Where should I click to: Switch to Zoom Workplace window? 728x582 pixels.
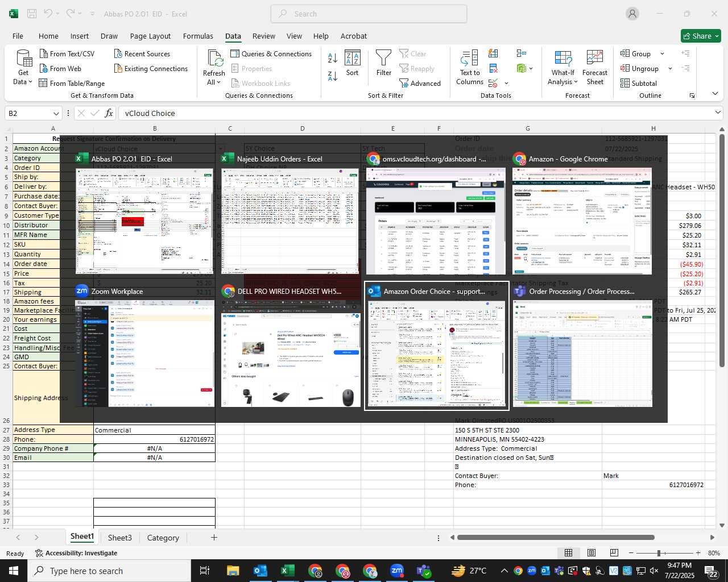coord(145,346)
